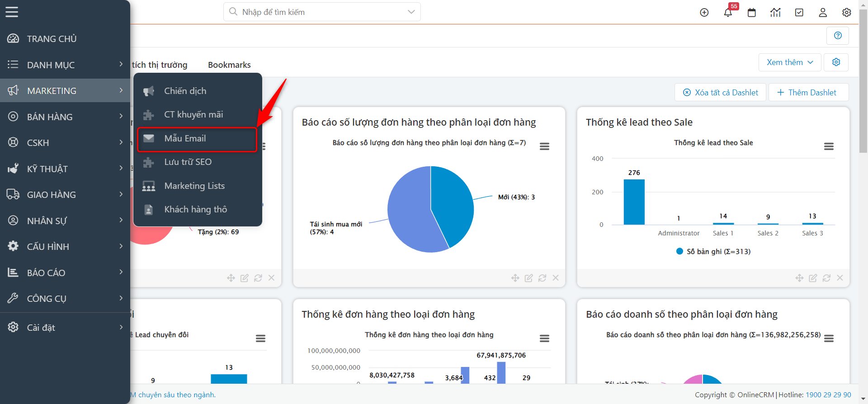This screenshot has height=404, width=868.
Task: Move the Báo cáo số lượng đơn hàng dashlet
Action: click(x=515, y=278)
